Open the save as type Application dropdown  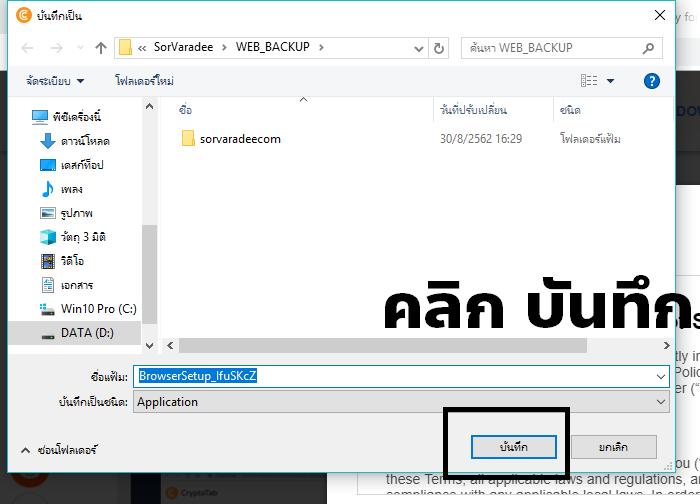point(401,402)
